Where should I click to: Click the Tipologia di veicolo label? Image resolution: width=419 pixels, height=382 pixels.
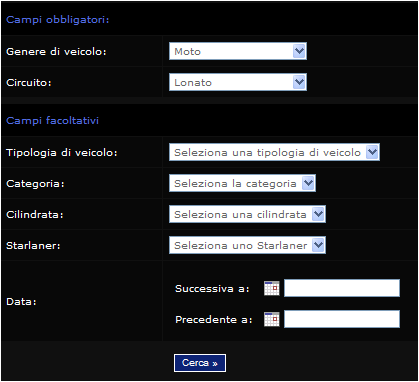click(62, 153)
